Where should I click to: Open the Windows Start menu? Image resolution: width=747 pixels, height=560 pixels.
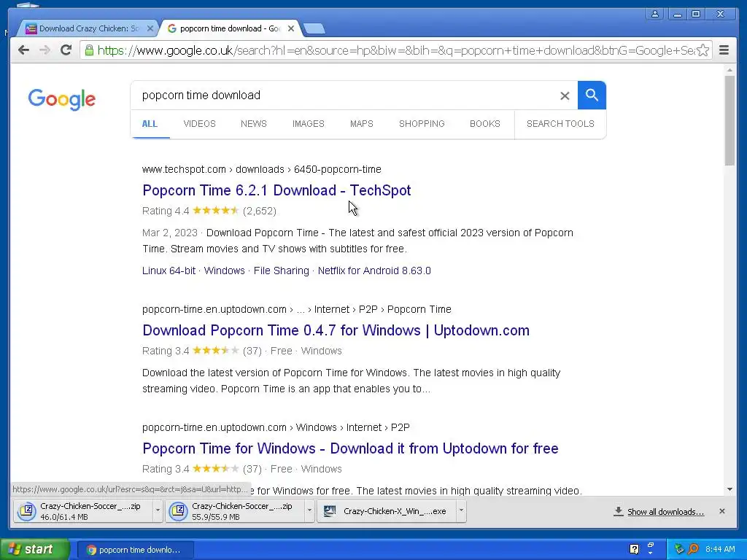(x=34, y=550)
